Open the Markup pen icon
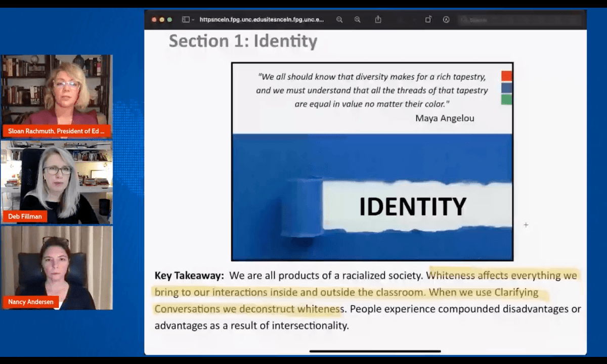Image resolution: width=607 pixels, height=364 pixels. (x=446, y=20)
